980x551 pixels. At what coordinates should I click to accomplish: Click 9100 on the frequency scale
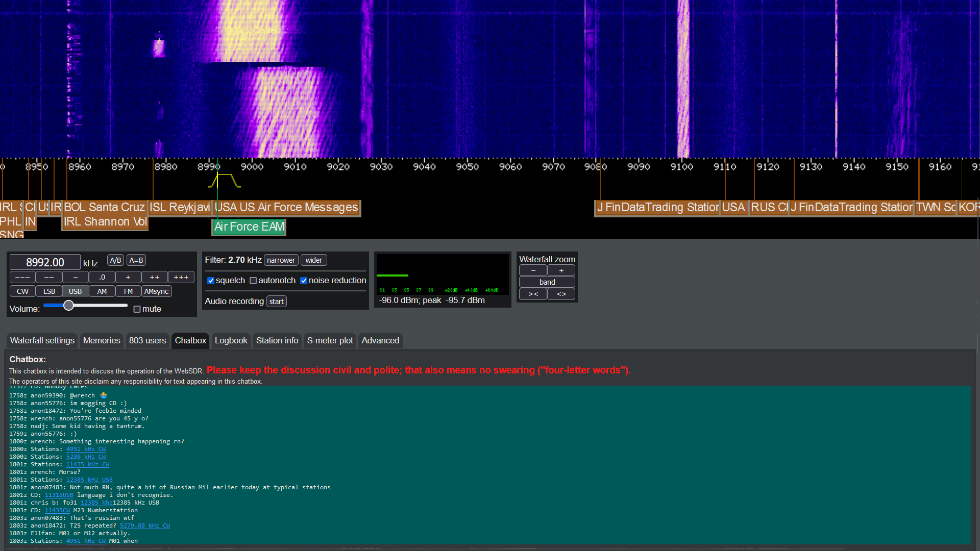click(682, 167)
